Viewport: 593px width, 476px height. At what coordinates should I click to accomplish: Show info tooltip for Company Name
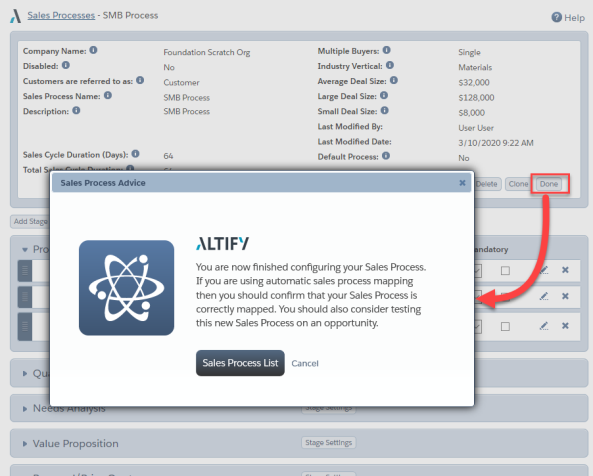[x=93, y=50]
